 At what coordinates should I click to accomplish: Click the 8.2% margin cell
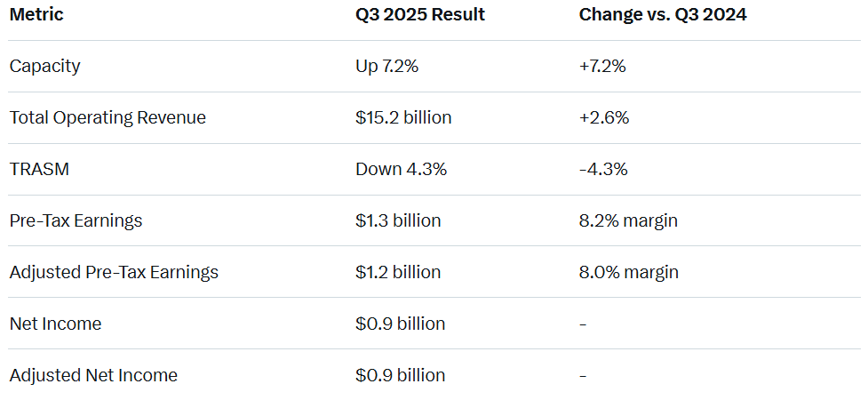coord(628,220)
